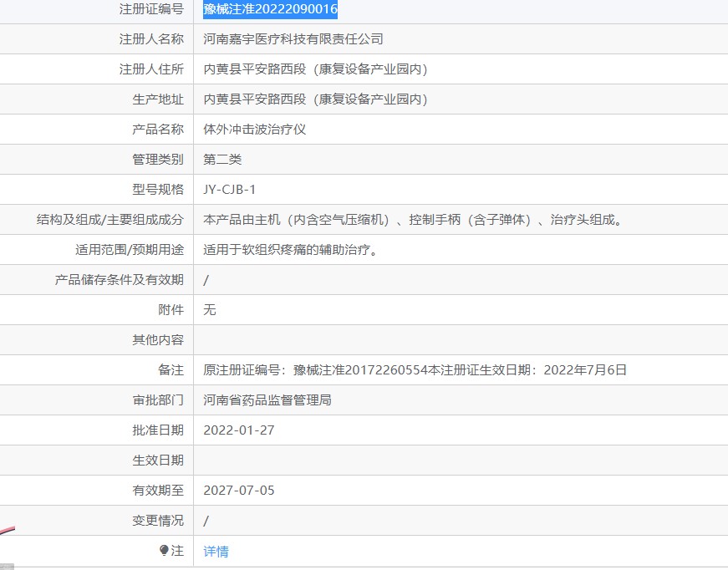Click the 注册人名称 label
The image size is (728, 570).
click(x=151, y=39)
